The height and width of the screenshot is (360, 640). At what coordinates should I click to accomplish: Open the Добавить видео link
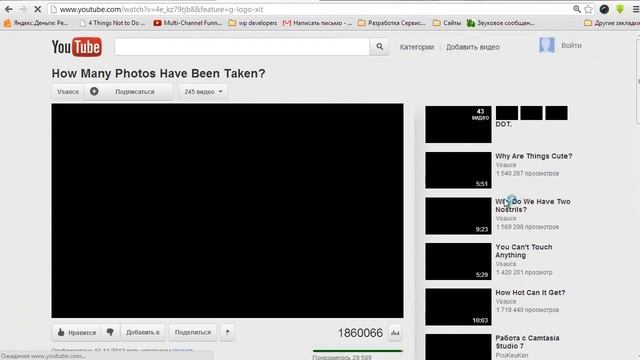[473, 47]
